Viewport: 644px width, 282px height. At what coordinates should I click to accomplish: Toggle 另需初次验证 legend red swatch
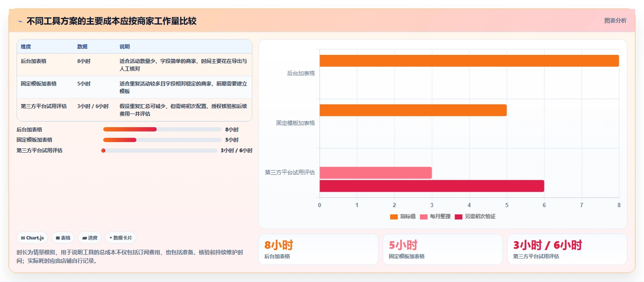(458, 216)
